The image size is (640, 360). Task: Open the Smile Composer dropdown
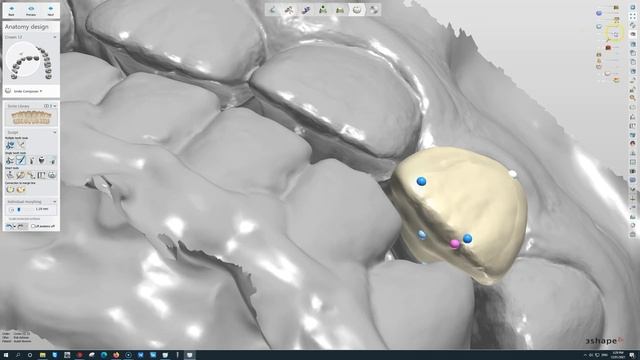[x=28, y=91]
